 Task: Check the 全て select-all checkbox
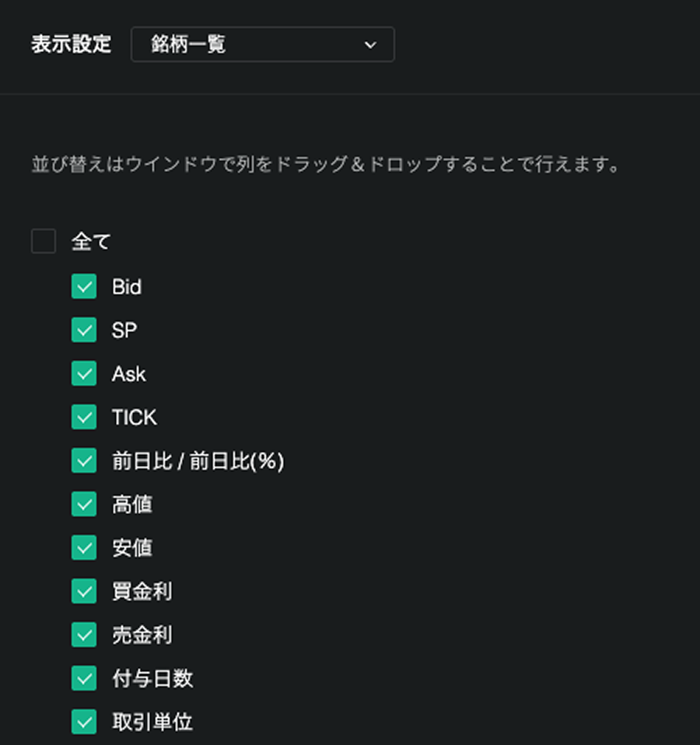click(44, 241)
